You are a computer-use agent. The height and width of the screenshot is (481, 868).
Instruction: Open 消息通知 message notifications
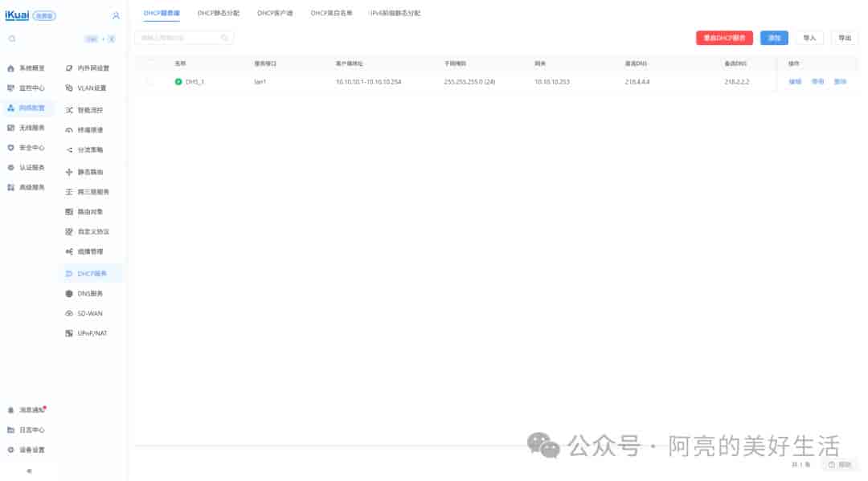27,410
